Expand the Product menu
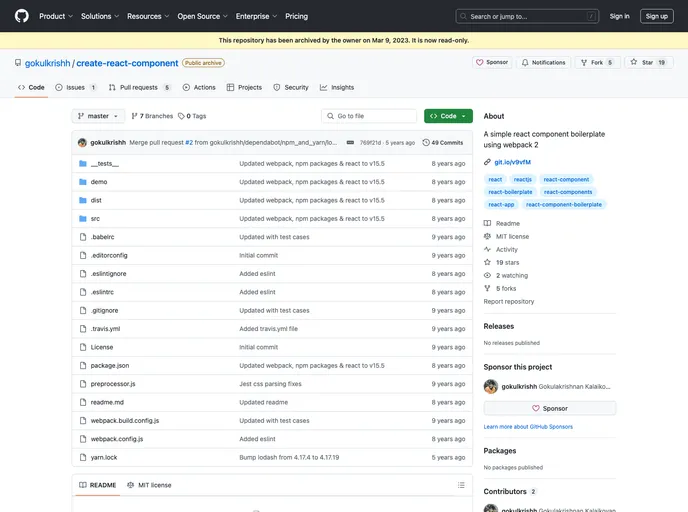The image size is (688, 512). point(56,16)
